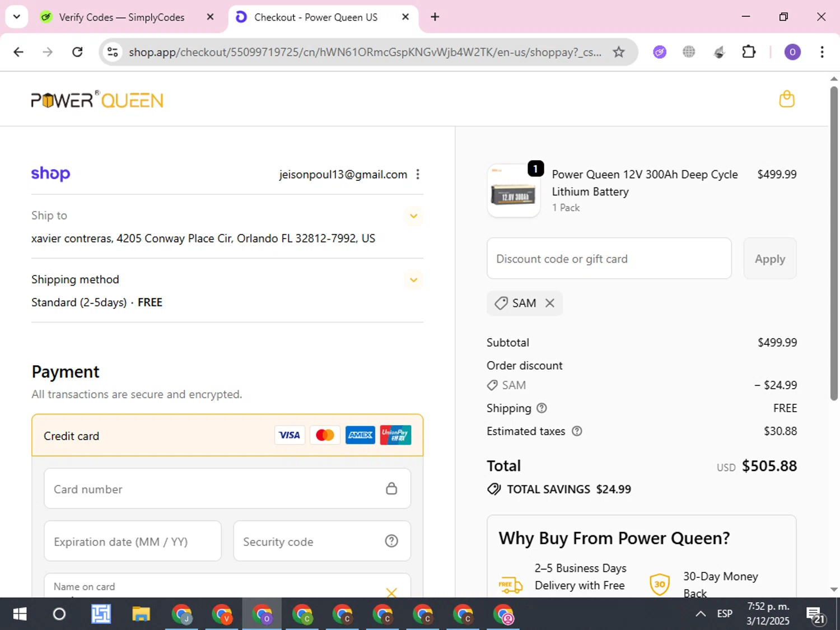
Task: Click the Mastercard logo
Action: [325, 435]
